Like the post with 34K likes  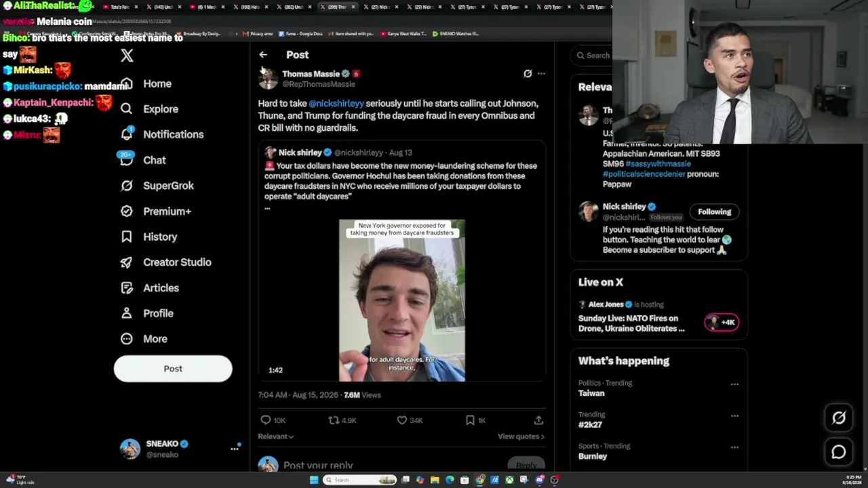tap(401, 420)
